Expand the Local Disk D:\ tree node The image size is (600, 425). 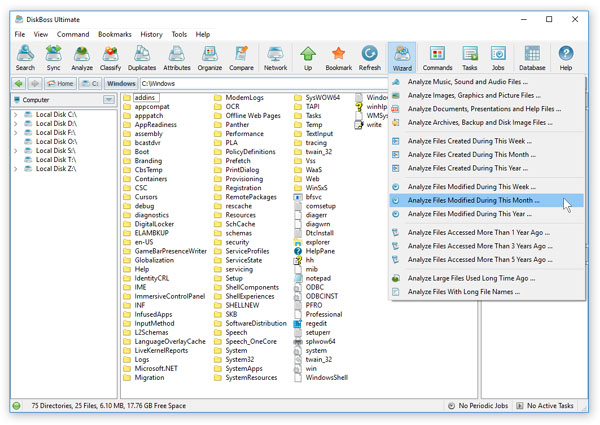point(16,124)
